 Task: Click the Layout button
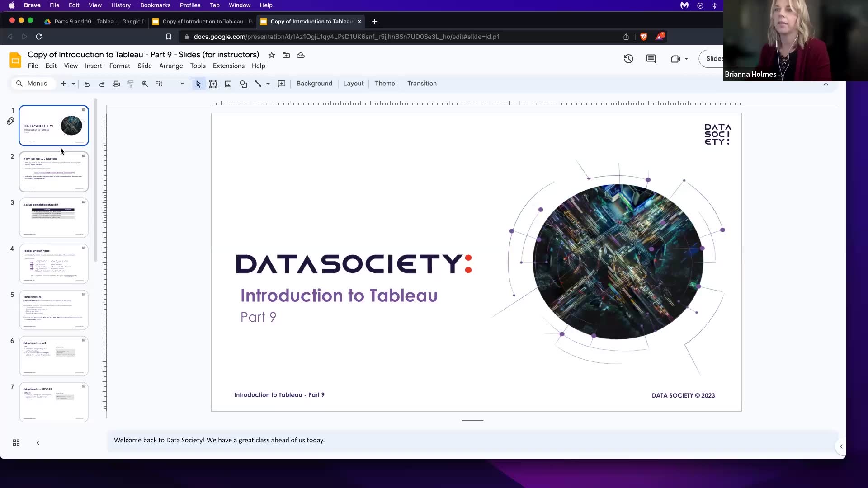pos(353,84)
